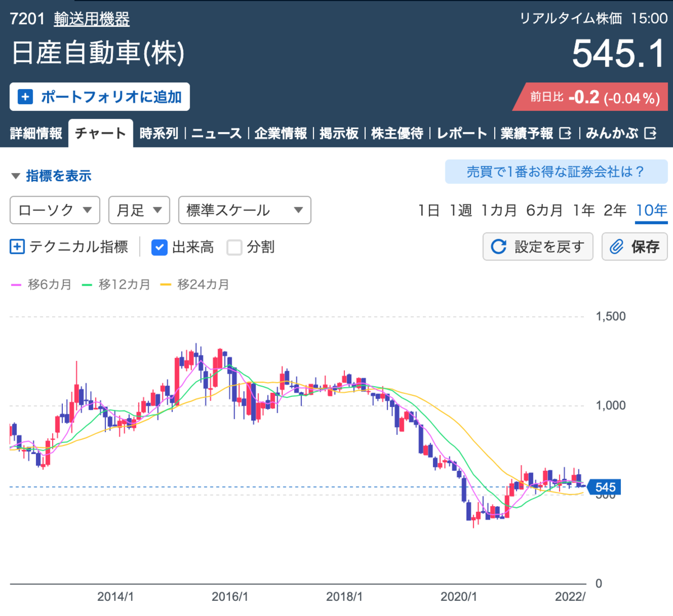Click the 2016/1 axis label
The image size is (673, 616).
230,596
